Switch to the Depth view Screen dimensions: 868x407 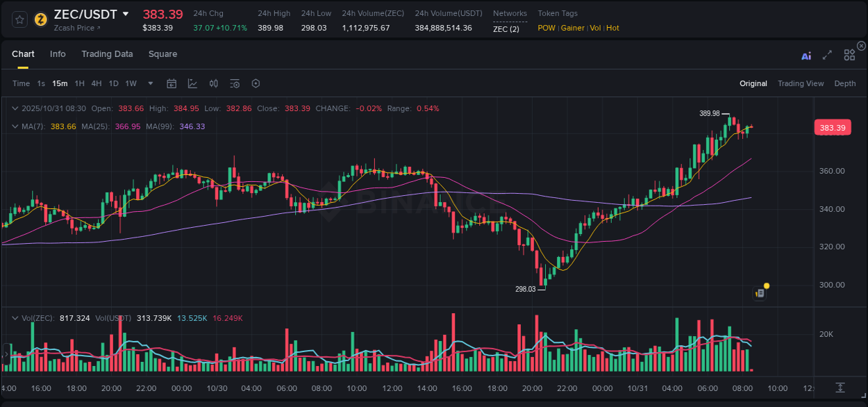point(844,83)
